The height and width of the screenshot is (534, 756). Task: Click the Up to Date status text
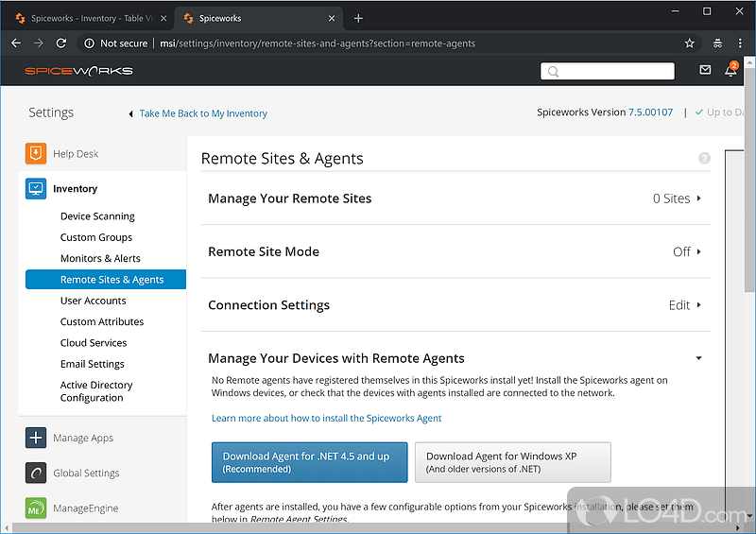(725, 112)
